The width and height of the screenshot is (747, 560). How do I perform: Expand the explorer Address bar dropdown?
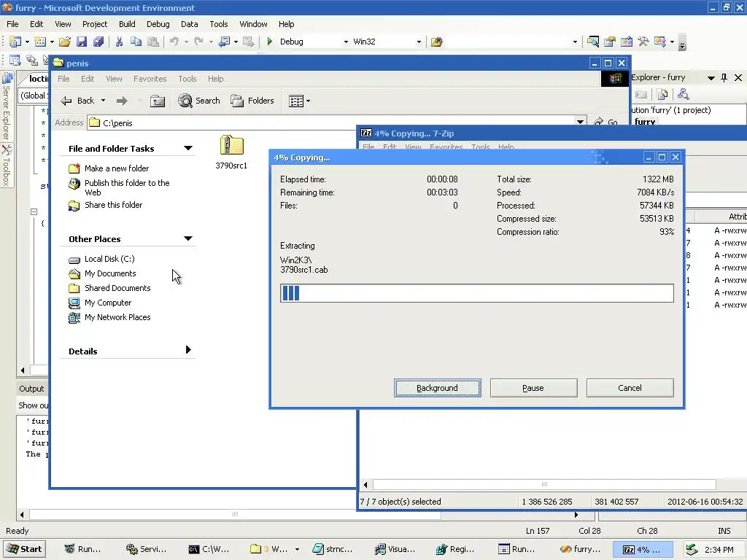tap(580, 122)
